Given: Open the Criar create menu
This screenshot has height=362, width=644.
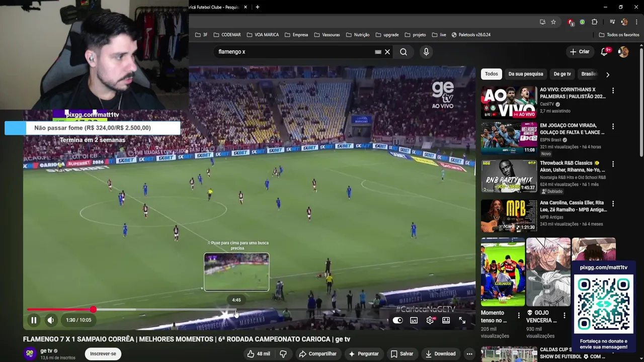Looking at the screenshot, I should click(x=579, y=52).
